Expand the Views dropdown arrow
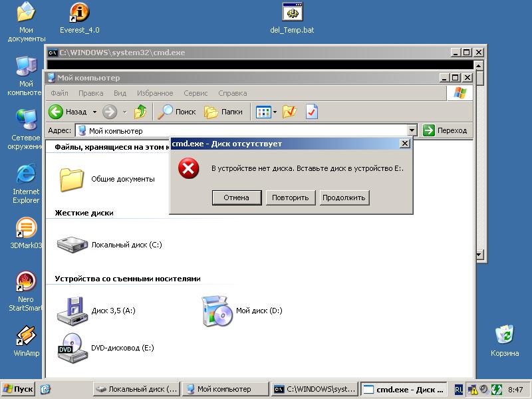Viewport: 532px width, 399px height. click(275, 112)
